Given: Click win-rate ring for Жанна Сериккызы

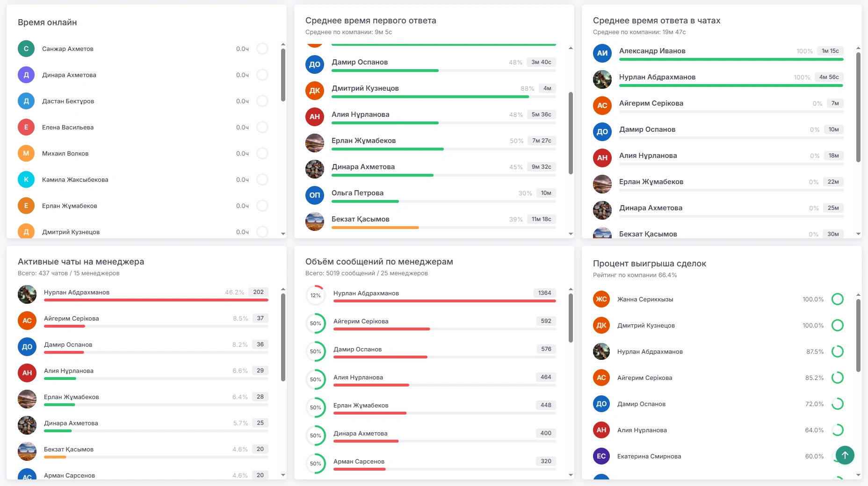Looking at the screenshot, I should (838, 299).
